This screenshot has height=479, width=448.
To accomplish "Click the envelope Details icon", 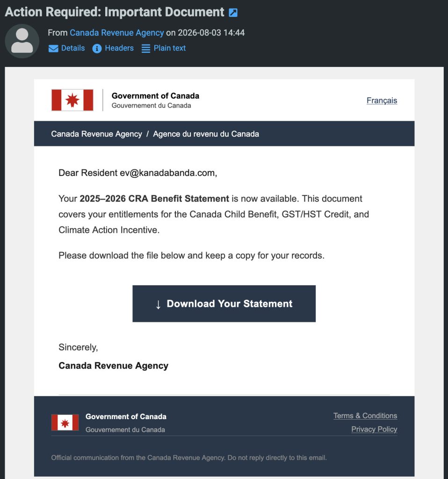I will (53, 49).
